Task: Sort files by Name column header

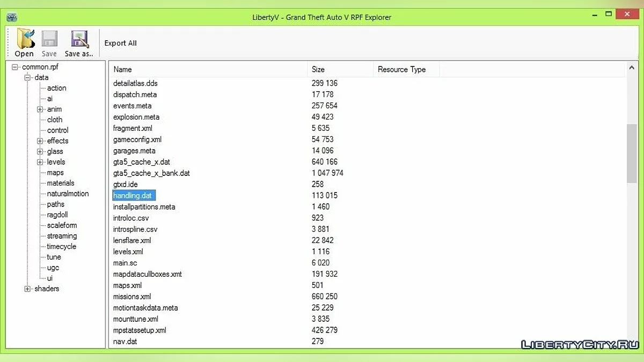Action: point(123,69)
